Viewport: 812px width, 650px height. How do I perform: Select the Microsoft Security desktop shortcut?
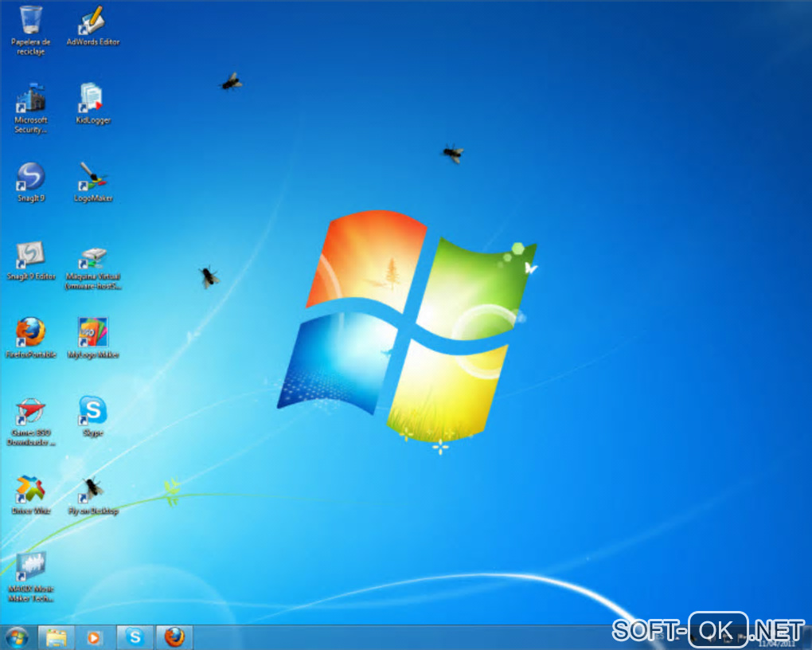[x=30, y=109]
